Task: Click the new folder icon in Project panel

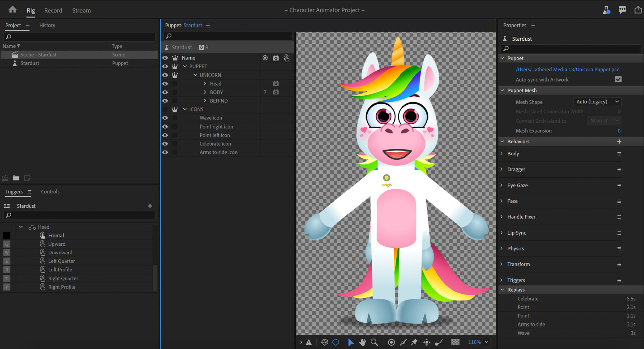Action: (16, 178)
